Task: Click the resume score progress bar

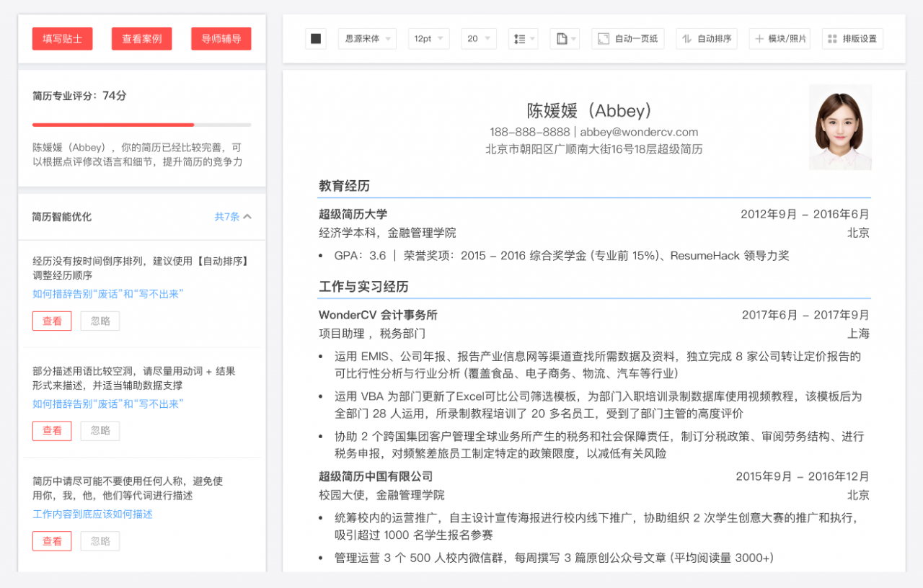Action: [x=141, y=125]
